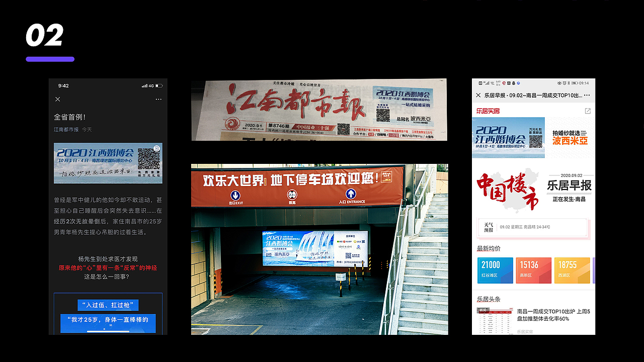644x362 pixels.
Task: Open the 15136 高新区 price card
Action: click(534, 270)
